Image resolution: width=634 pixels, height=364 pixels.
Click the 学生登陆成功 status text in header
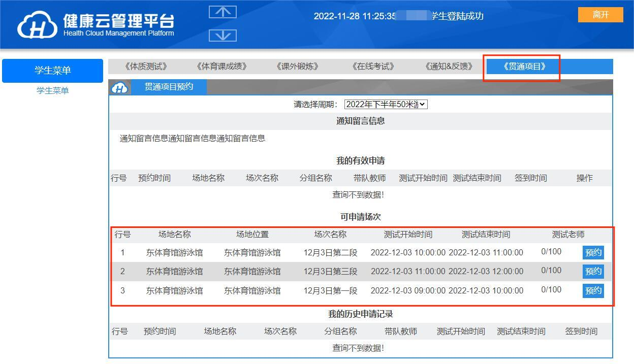457,16
